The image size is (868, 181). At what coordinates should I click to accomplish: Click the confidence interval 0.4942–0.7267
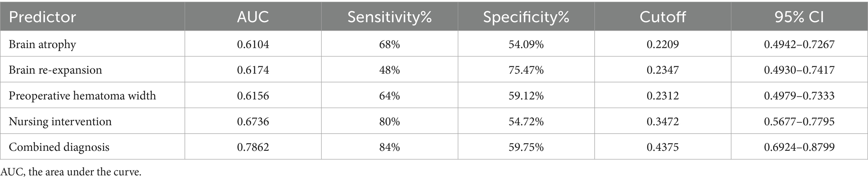click(x=799, y=44)
